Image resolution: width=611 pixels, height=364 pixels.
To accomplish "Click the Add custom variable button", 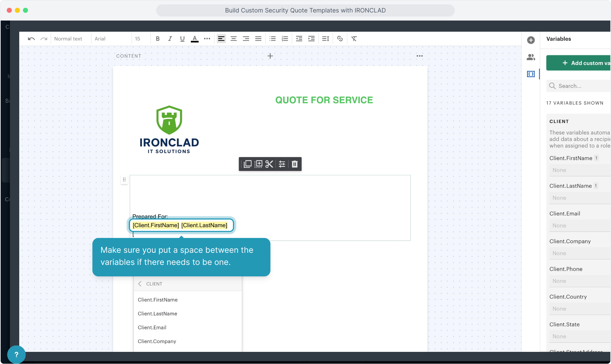I will pyautogui.click(x=579, y=63).
